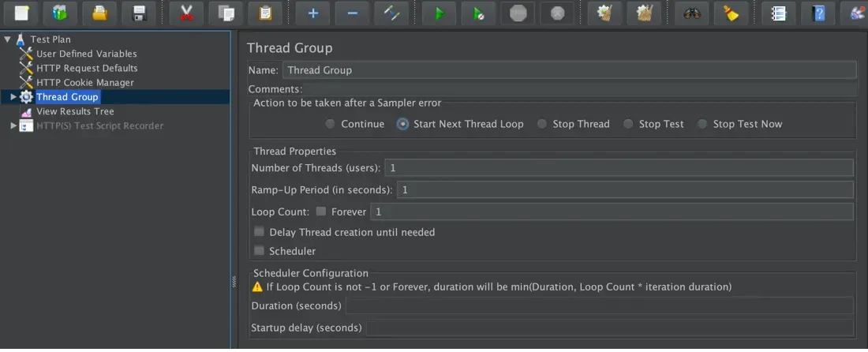Open the Templates toolbar icon
This screenshot has width=868, height=352.
60,13
